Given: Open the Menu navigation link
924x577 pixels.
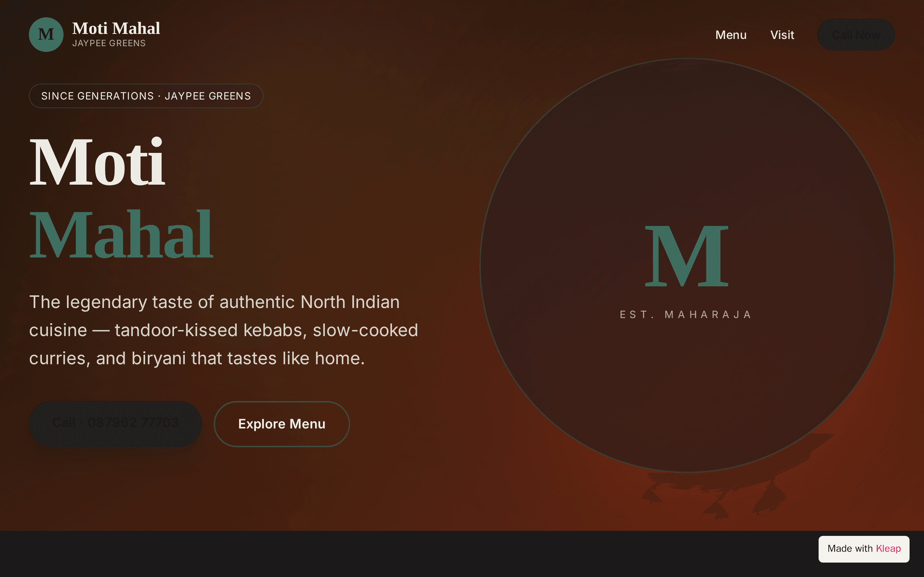Looking at the screenshot, I should 731,35.
